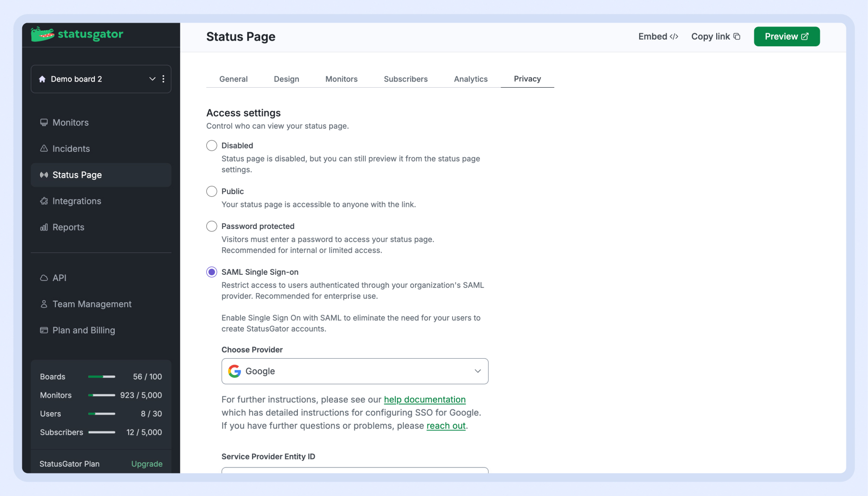The height and width of the screenshot is (496, 868).
Task: Open the help documentation link
Action: tap(425, 400)
